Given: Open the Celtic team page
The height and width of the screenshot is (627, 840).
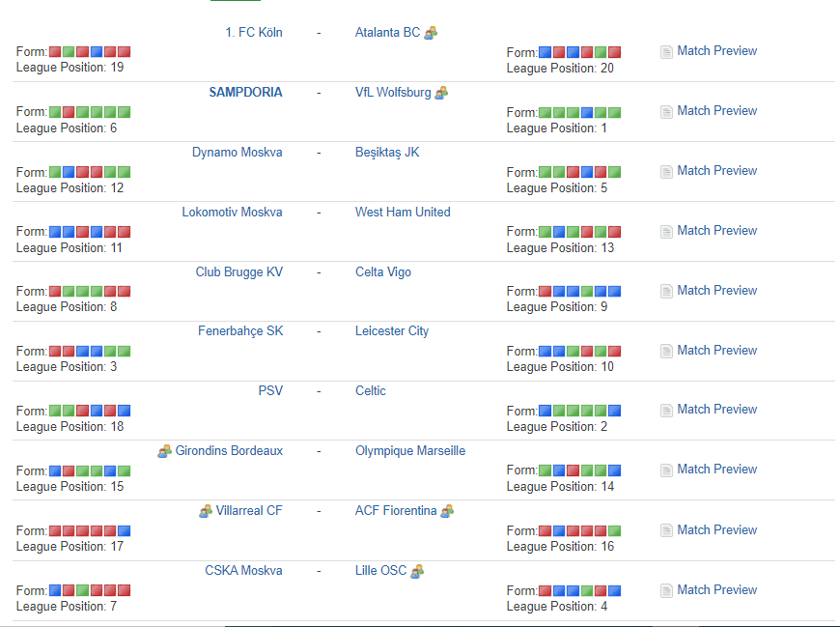Looking at the screenshot, I should tap(370, 390).
